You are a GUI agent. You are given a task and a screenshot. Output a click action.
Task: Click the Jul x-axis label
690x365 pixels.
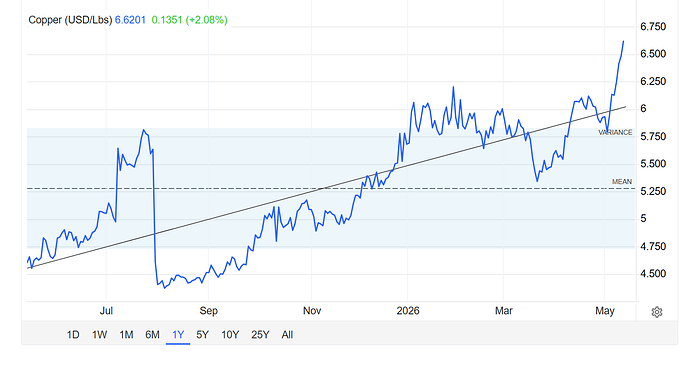pos(106,311)
